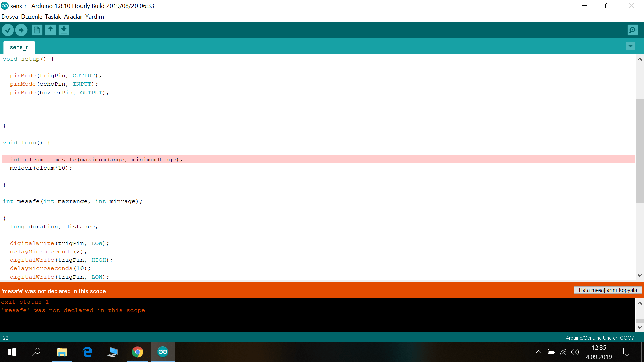The height and width of the screenshot is (362, 644).
Task: Create a new sketch with New icon
Action: (x=37, y=30)
